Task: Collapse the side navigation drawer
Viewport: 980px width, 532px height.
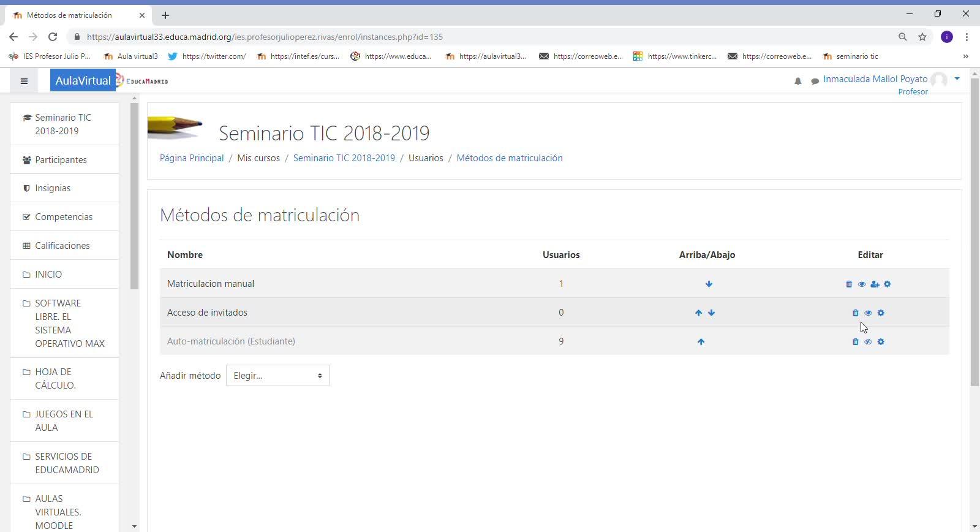Action: pos(24,81)
